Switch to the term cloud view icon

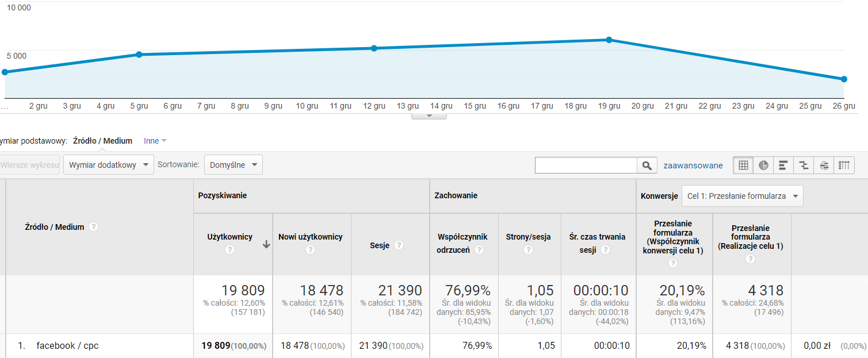(x=824, y=165)
